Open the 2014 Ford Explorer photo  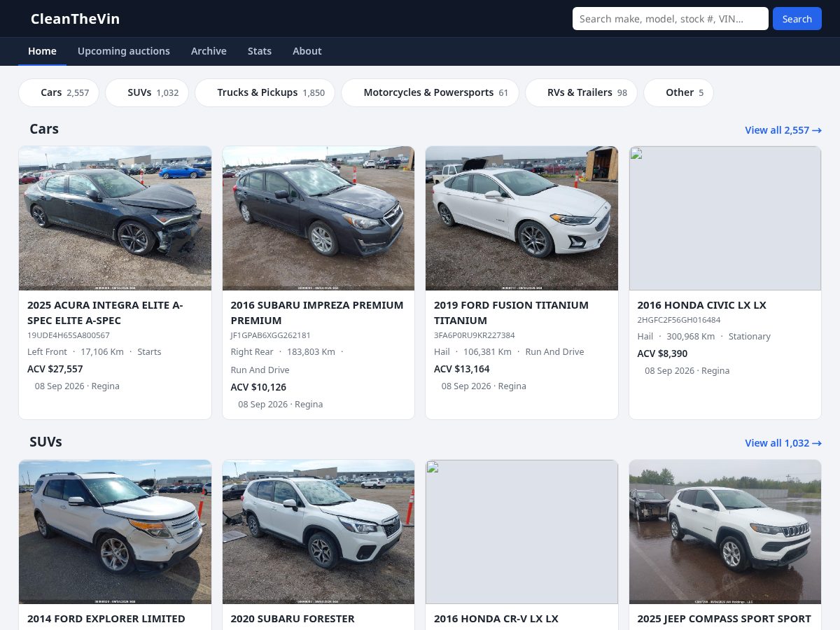coord(115,532)
